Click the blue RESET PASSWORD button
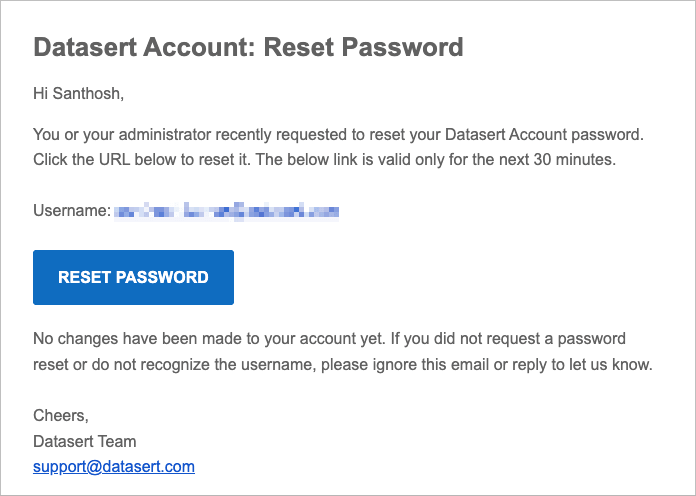 pos(133,277)
